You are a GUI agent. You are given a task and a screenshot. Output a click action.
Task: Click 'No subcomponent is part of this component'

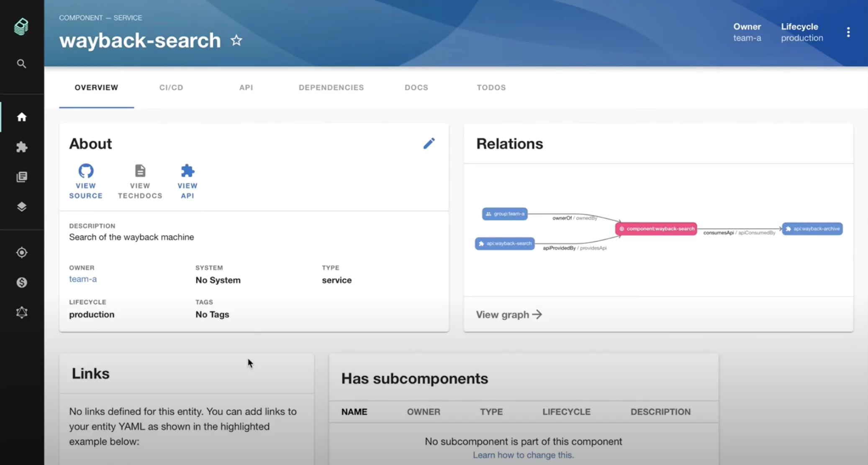tap(523, 441)
